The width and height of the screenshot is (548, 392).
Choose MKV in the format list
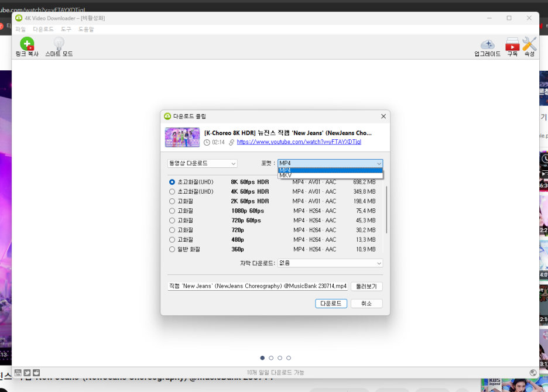point(330,175)
